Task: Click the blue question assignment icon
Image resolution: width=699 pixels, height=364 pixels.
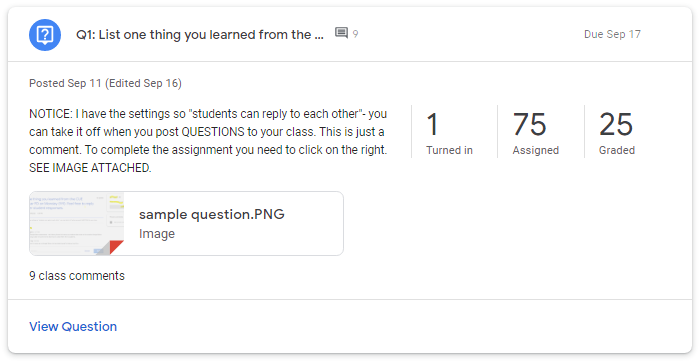Action: click(x=45, y=35)
